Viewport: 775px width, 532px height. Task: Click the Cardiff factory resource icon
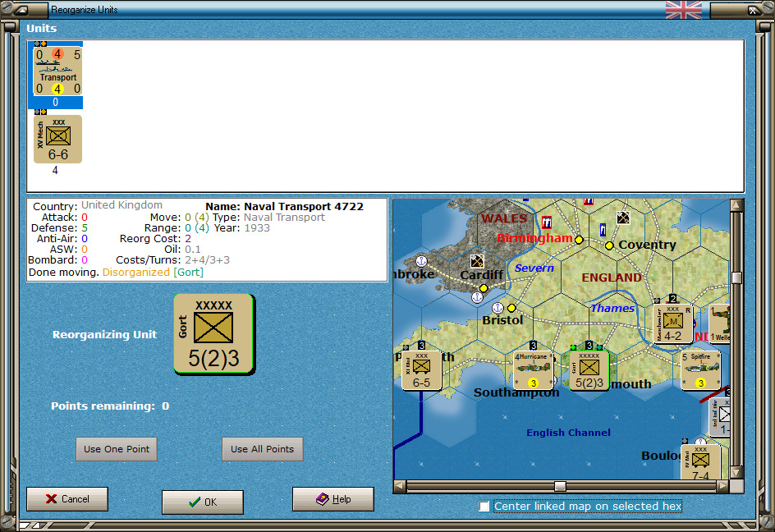pos(477,260)
